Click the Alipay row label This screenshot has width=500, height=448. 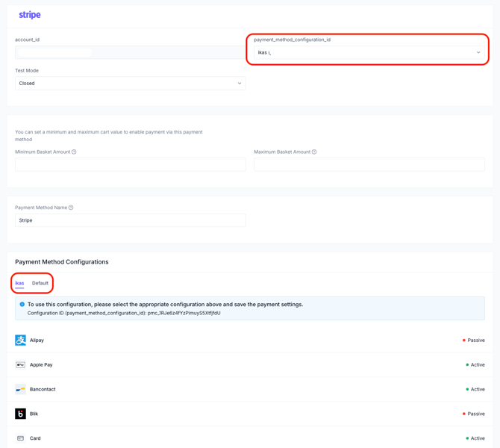point(37,340)
